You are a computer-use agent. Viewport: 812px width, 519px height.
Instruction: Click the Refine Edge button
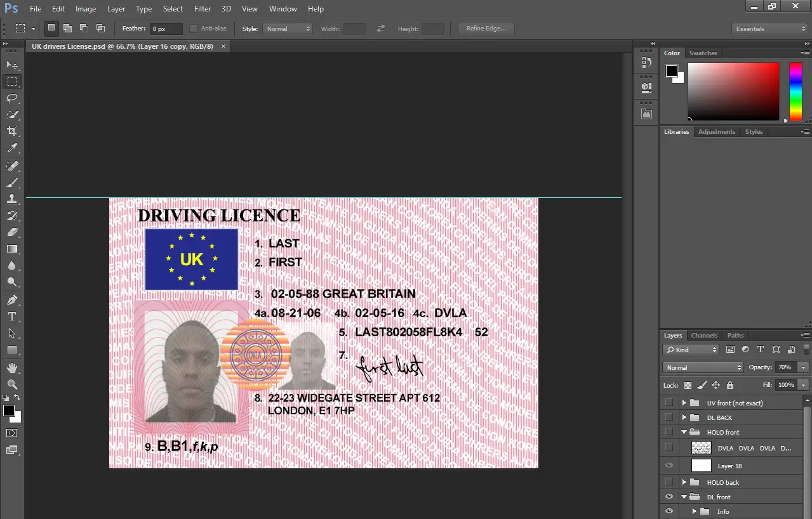pos(485,28)
